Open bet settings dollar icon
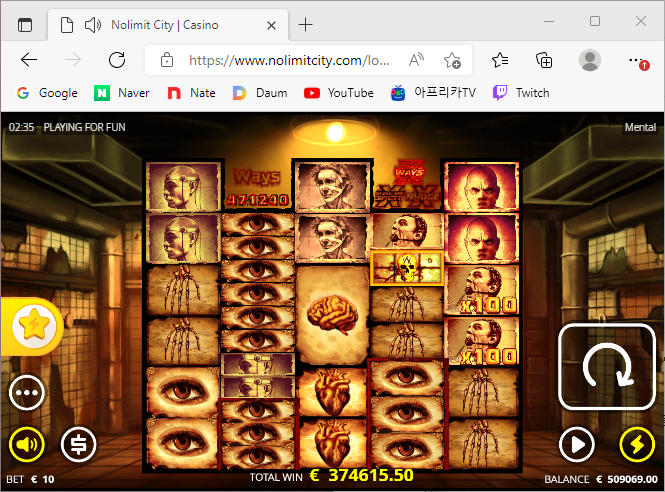 pyautogui.click(x=78, y=444)
